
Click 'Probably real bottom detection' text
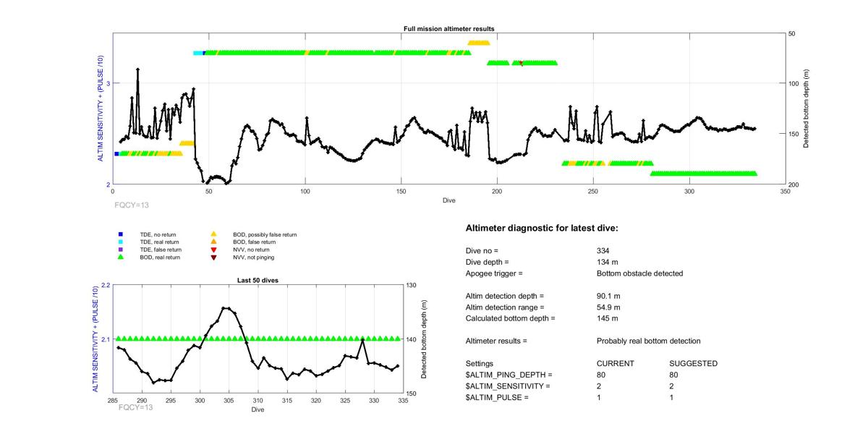click(x=649, y=341)
